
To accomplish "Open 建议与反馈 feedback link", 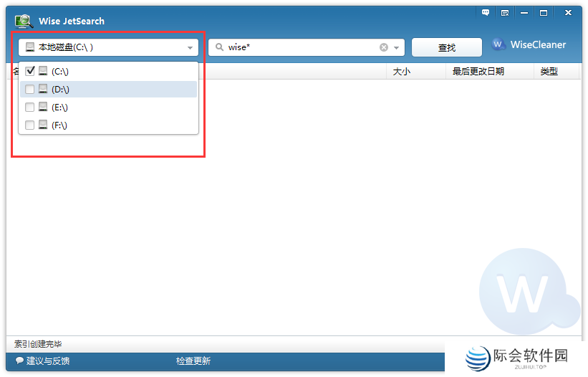I will tap(48, 361).
